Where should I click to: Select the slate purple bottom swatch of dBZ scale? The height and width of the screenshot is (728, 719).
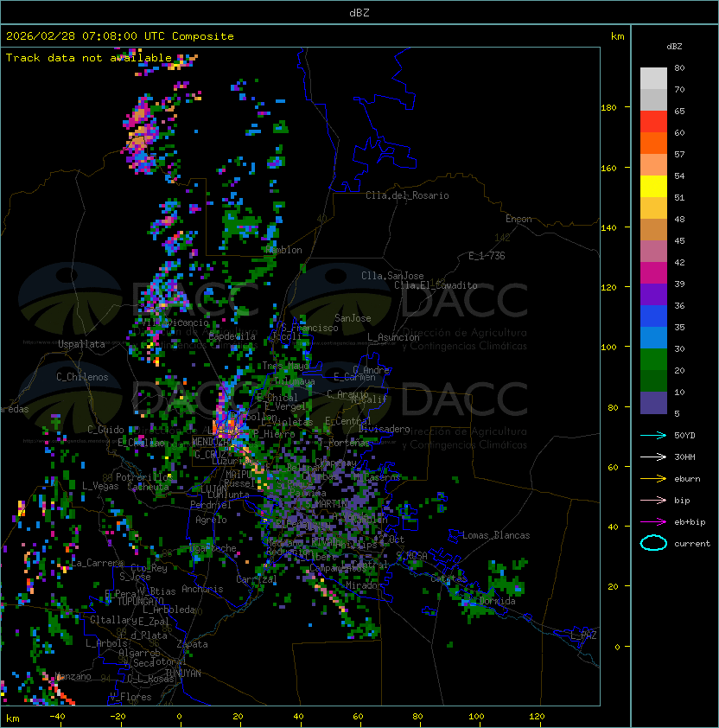pyautogui.click(x=653, y=403)
